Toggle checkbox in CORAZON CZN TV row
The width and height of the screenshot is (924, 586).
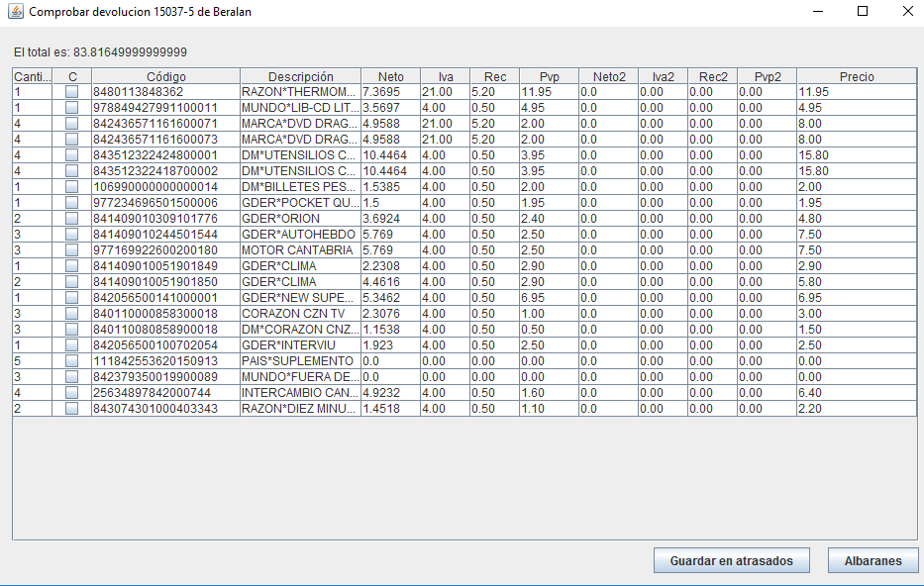pos(71,314)
